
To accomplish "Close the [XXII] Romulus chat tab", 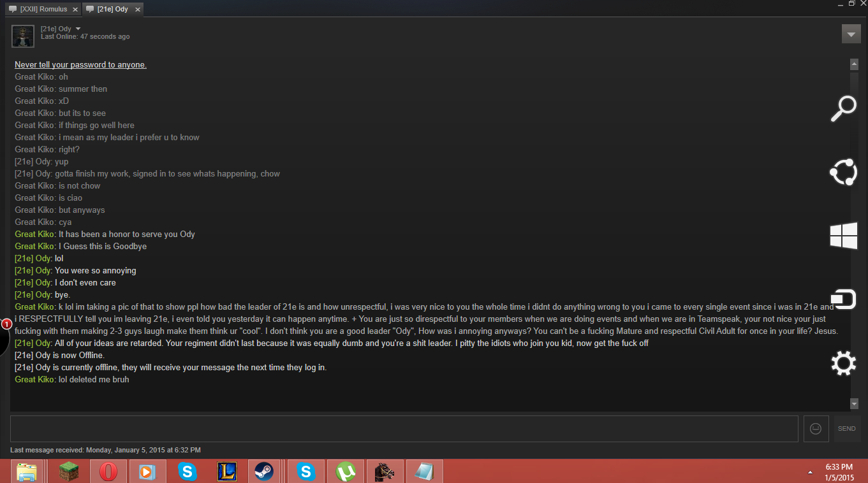I will point(75,10).
